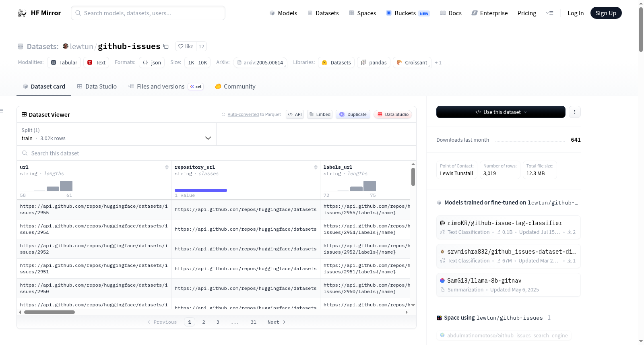Image resolution: width=644 pixels, height=345 pixels.
Task: Open rimoKR/github-issue-tag-classifier model
Action: pyautogui.click(x=508, y=227)
